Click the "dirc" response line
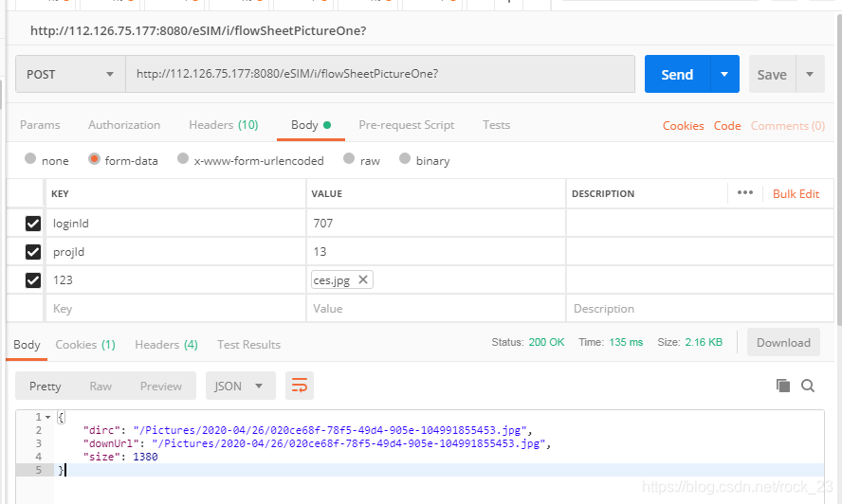This screenshot has width=842, height=504. click(308, 430)
